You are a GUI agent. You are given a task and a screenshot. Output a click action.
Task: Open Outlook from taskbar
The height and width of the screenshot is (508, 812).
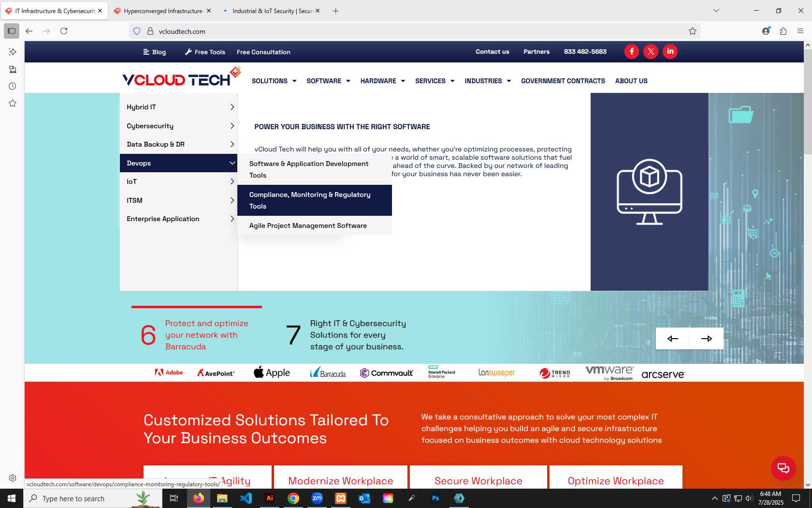(x=364, y=498)
